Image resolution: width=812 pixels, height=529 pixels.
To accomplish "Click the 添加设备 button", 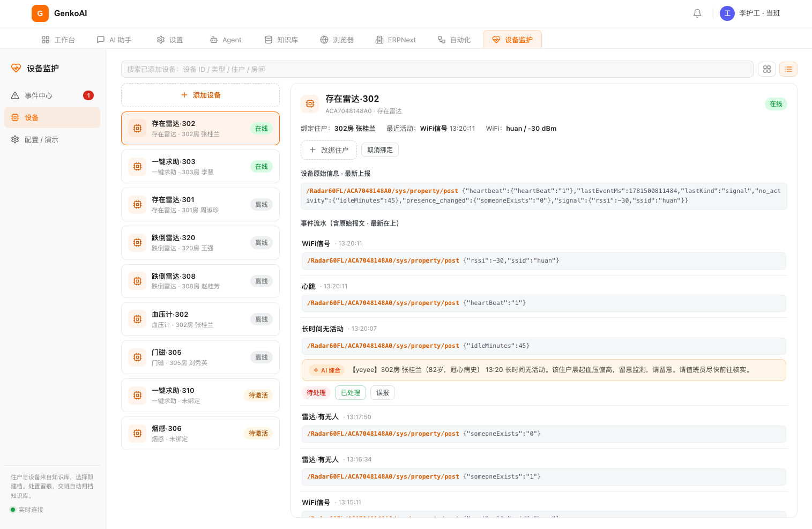I will click(200, 95).
